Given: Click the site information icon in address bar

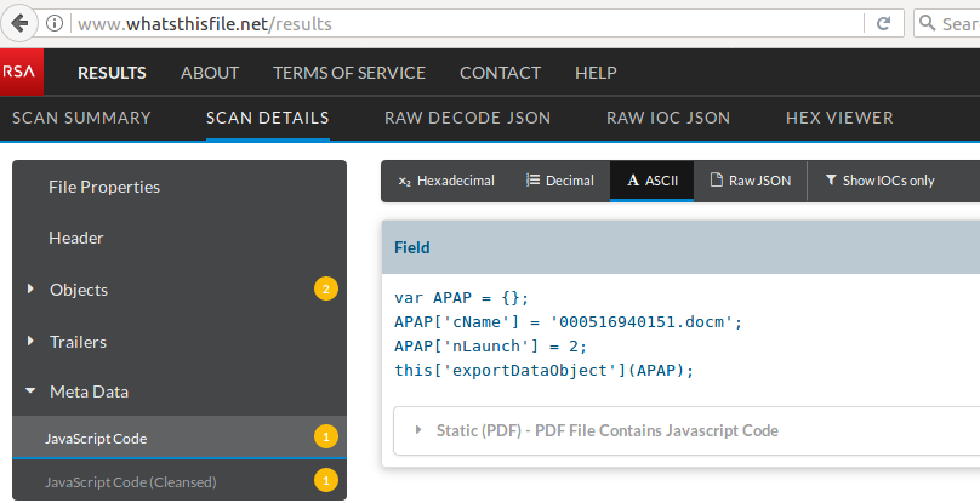Looking at the screenshot, I should click(55, 24).
